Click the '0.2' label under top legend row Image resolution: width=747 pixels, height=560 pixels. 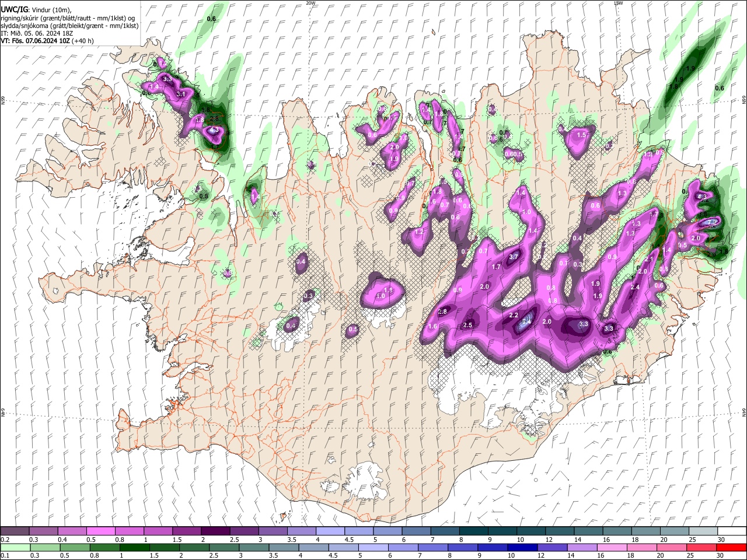pyautogui.click(x=5, y=540)
